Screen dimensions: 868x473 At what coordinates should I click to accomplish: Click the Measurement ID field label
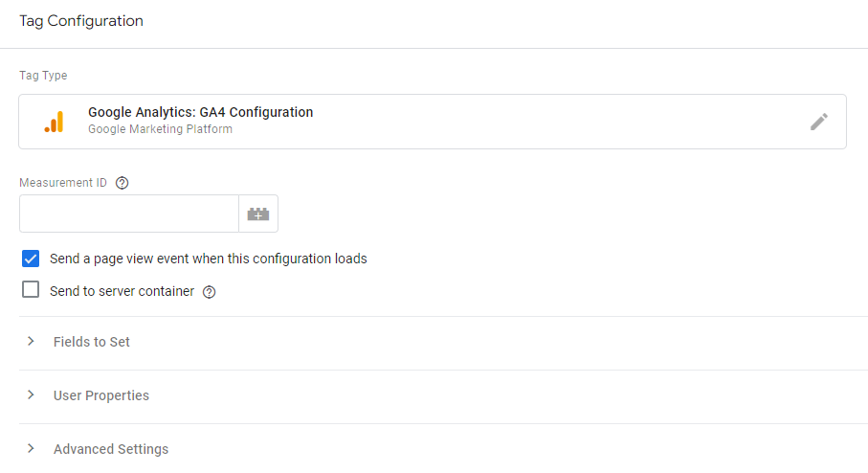point(63,183)
